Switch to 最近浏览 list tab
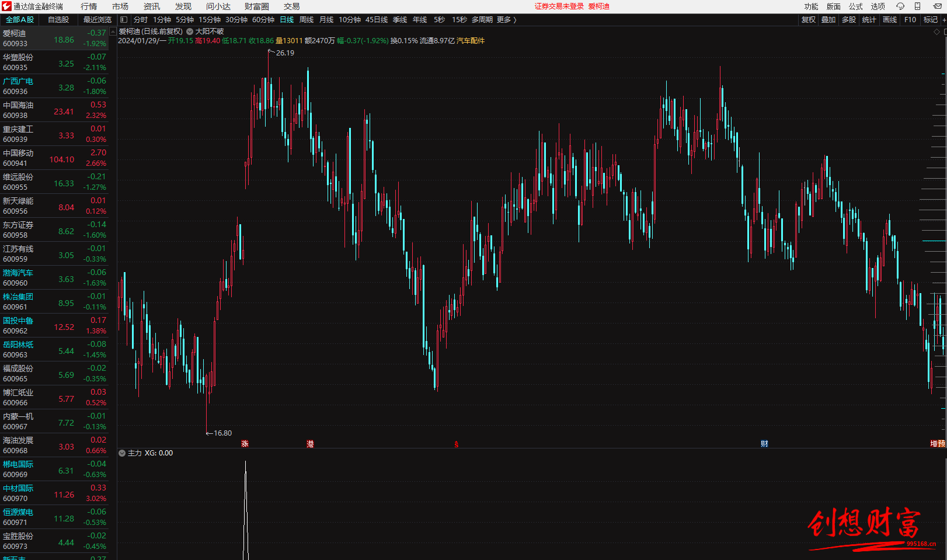 [x=97, y=20]
